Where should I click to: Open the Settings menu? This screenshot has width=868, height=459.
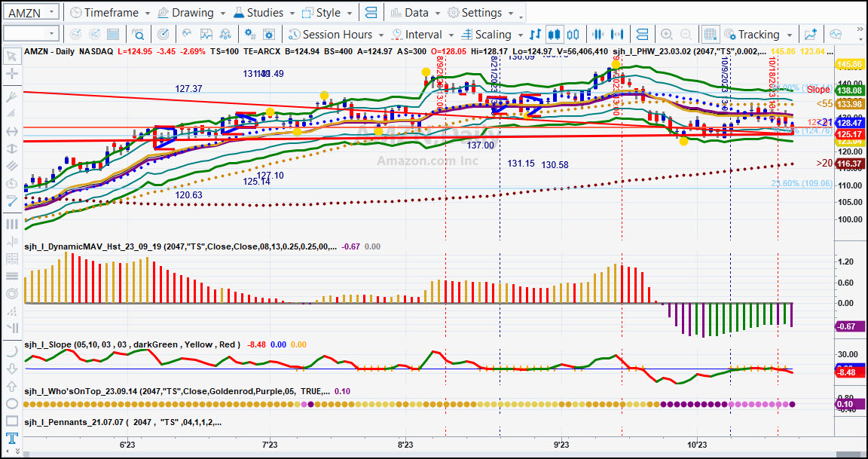(x=481, y=12)
